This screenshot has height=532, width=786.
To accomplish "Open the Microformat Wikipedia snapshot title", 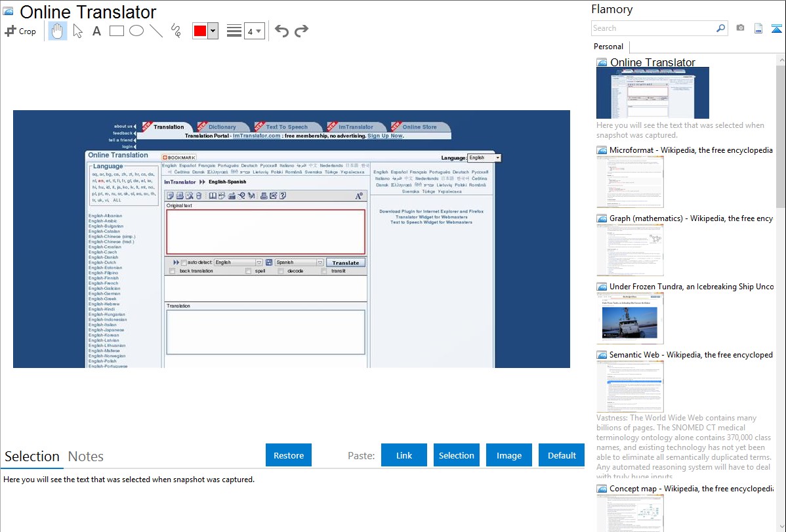I will pos(691,150).
